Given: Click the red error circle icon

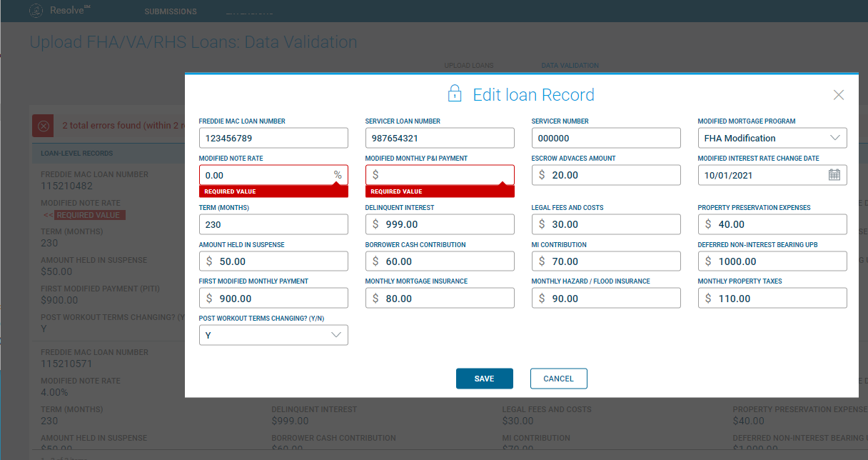Looking at the screenshot, I should point(43,126).
